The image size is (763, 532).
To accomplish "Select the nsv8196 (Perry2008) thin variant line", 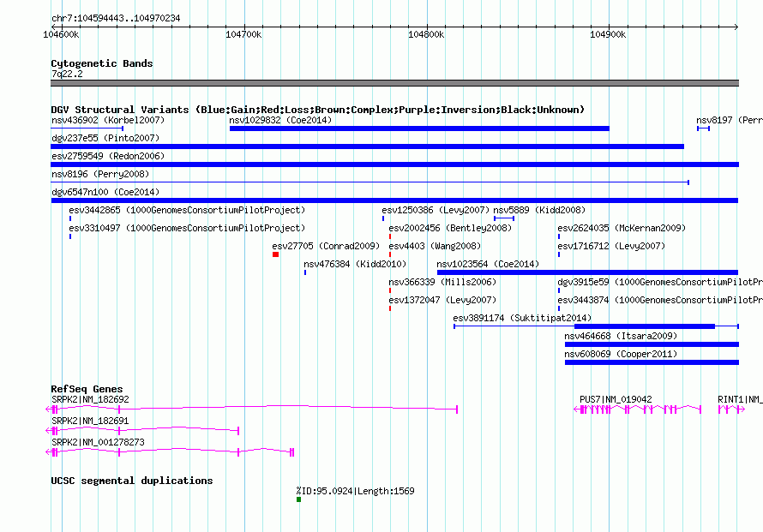I will pos(369,182).
